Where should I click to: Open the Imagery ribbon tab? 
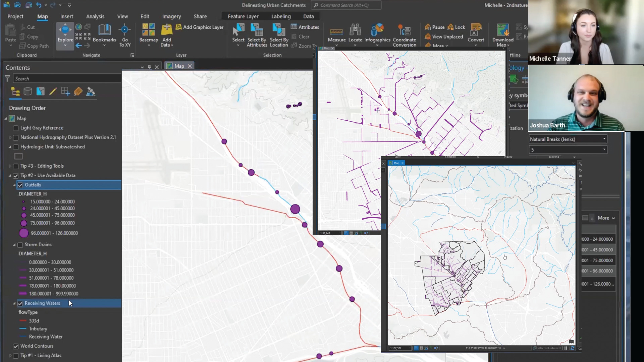click(171, 16)
